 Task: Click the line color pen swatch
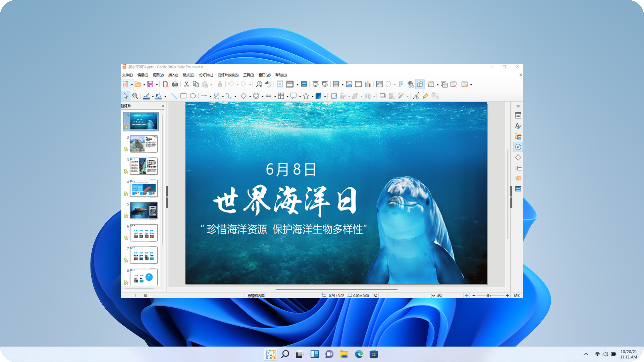pos(146,96)
